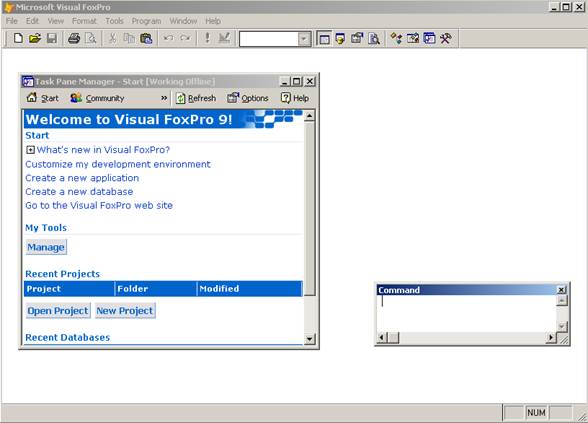Open the Toolbox hammer and wrench icon
Image resolution: width=588 pixels, height=423 pixels.
pyautogui.click(x=446, y=38)
